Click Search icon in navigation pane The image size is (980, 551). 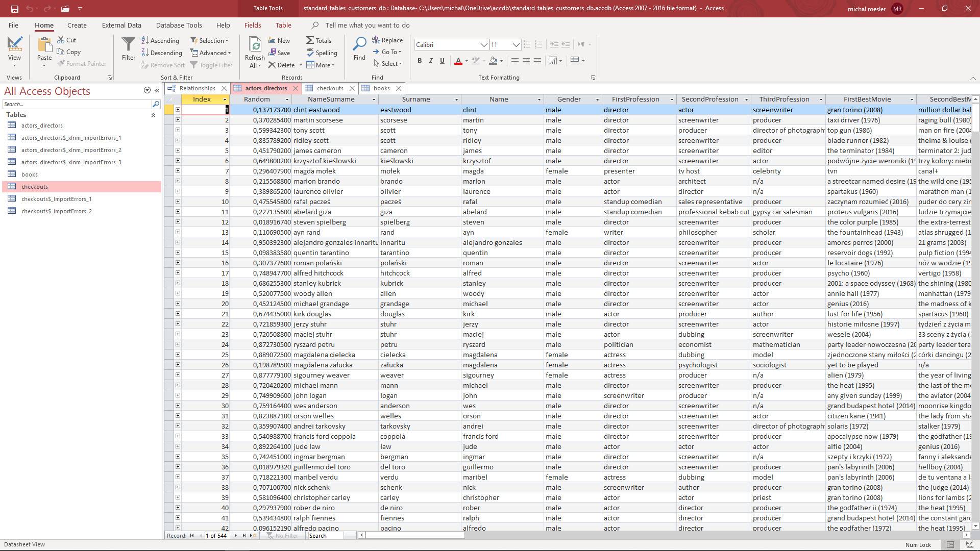click(x=156, y=104)
